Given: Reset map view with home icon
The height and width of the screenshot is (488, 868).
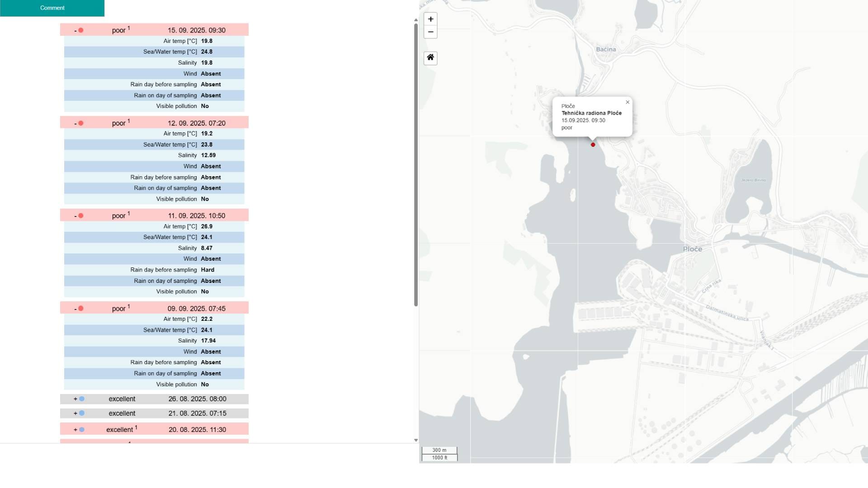Looking at the screenshot, I should tap(430, 57).
